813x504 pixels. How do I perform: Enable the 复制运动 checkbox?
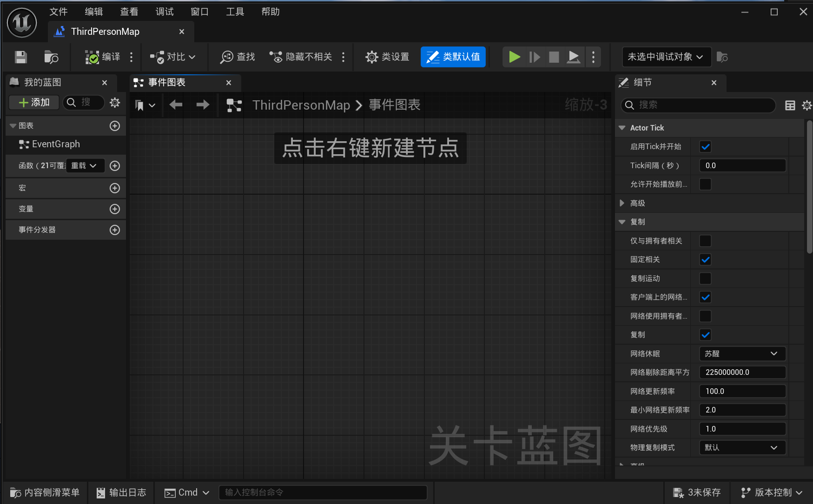click(x=705, y=278)
